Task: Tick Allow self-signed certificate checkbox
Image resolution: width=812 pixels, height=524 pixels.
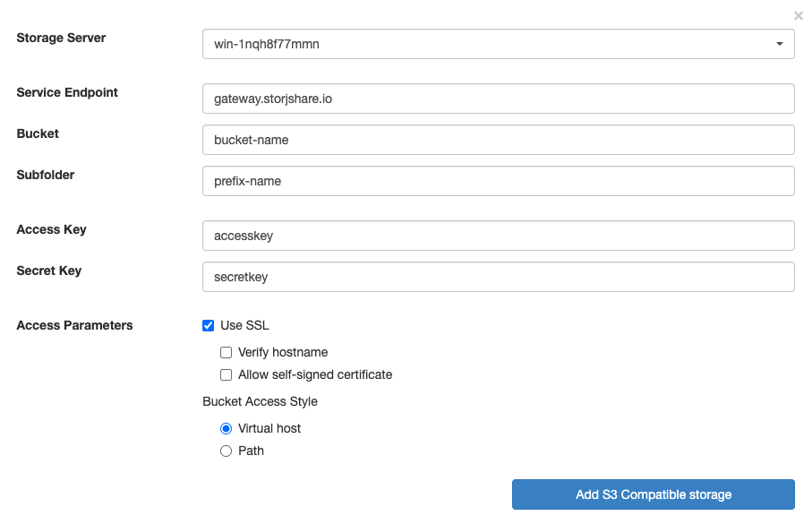Action: [226, 374]
